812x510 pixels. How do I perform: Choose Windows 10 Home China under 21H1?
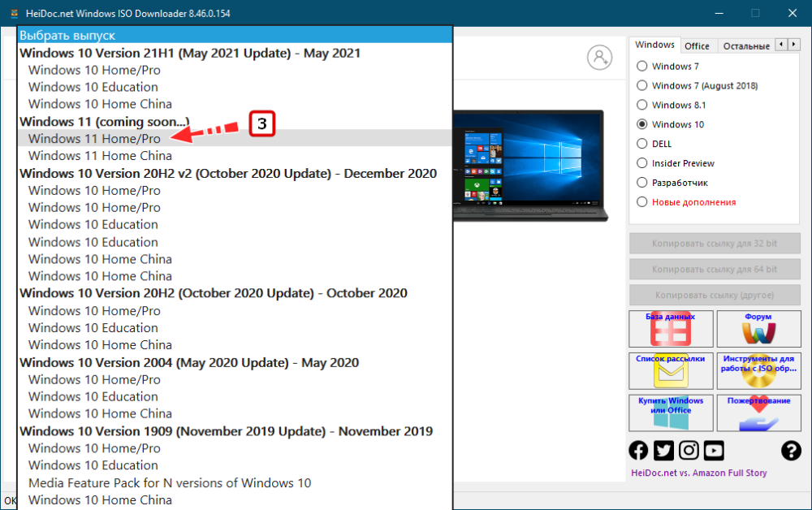point(235,104)
